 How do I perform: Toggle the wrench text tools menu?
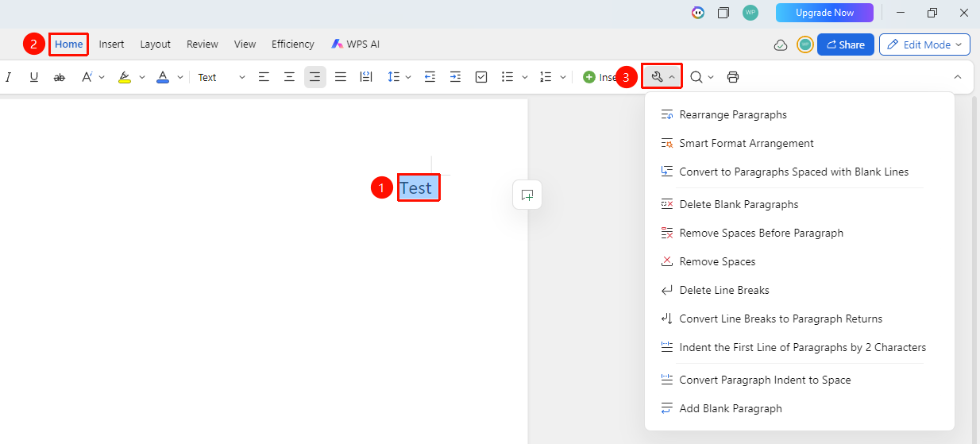point(662,77)
